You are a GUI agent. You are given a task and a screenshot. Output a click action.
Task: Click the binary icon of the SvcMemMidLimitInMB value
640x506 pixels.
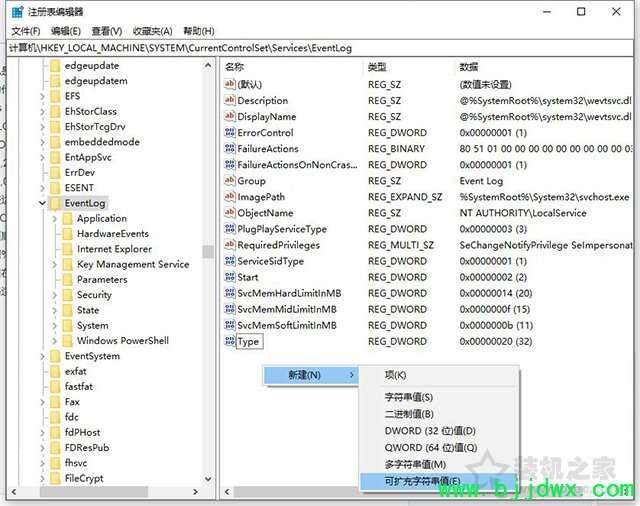(230, 309)
